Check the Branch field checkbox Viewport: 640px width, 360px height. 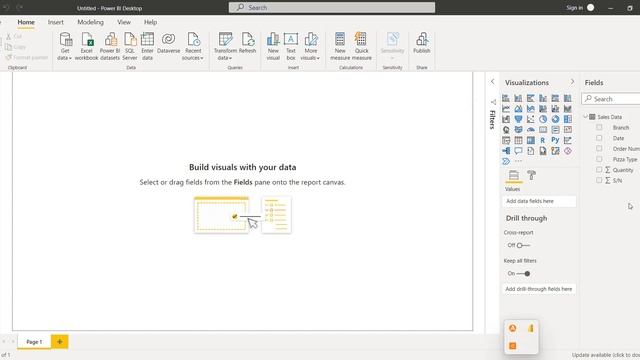pos(599,127)
